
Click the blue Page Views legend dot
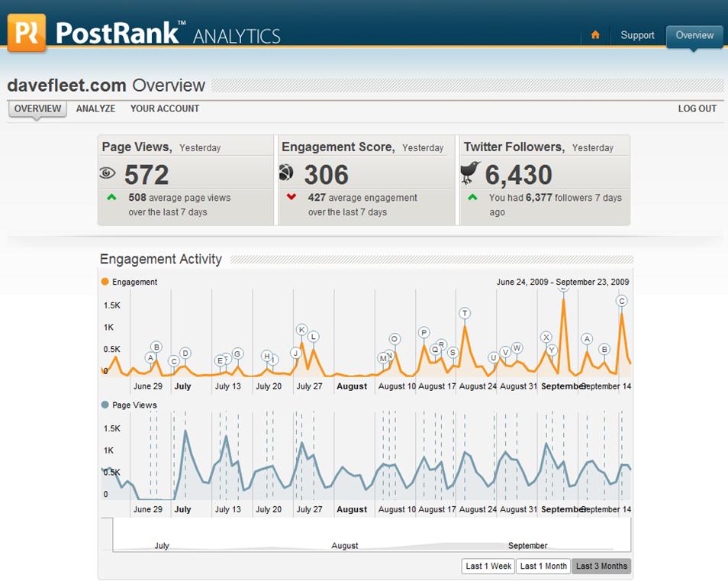[x=105, y=405]
